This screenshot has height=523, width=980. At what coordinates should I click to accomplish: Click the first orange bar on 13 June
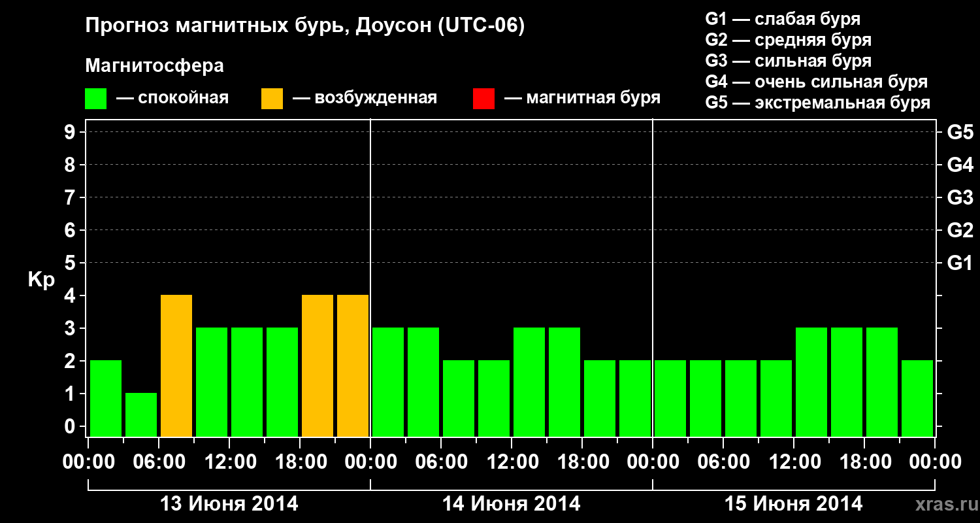pyautogui.click(x=176, y=365)
